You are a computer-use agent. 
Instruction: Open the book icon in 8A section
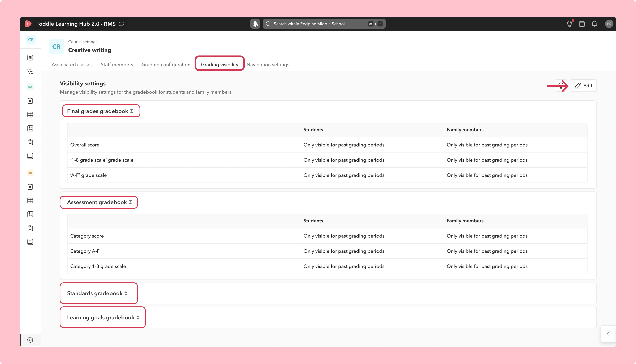pos(30,156)
